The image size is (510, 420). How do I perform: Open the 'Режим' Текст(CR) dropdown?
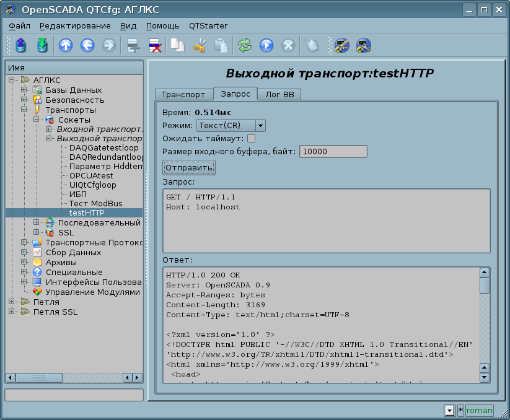coord(231,126)
